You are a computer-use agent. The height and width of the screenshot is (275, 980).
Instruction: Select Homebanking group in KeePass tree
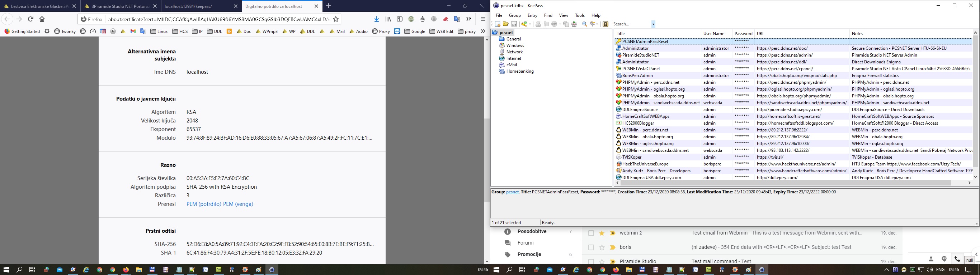pos(520,71)
